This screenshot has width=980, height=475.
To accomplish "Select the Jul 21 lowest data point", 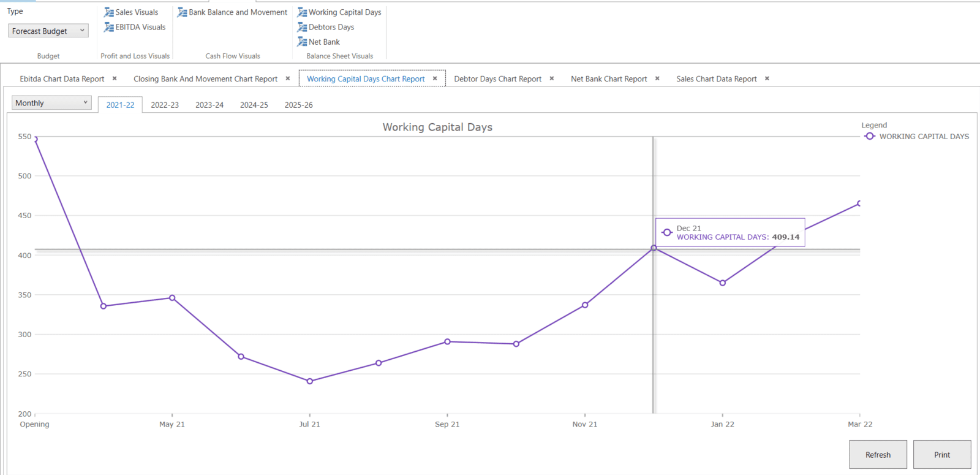I will point(310,381).
